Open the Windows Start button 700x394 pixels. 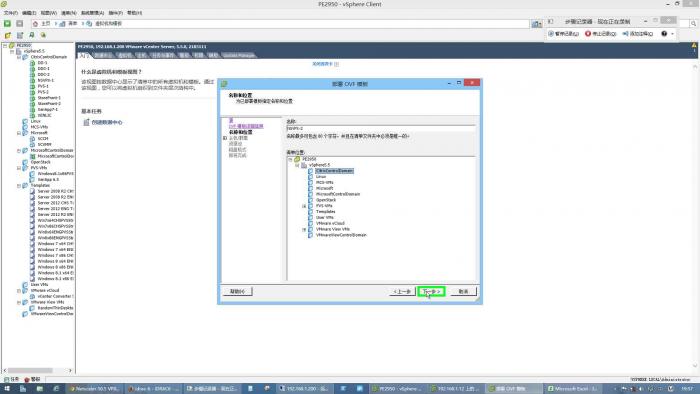(x=7, y=389)
